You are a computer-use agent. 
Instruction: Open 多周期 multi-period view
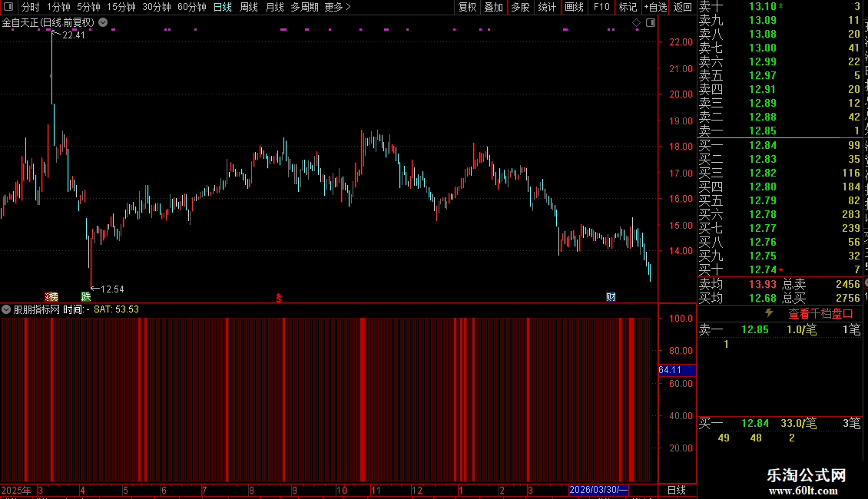pos(304,7)
